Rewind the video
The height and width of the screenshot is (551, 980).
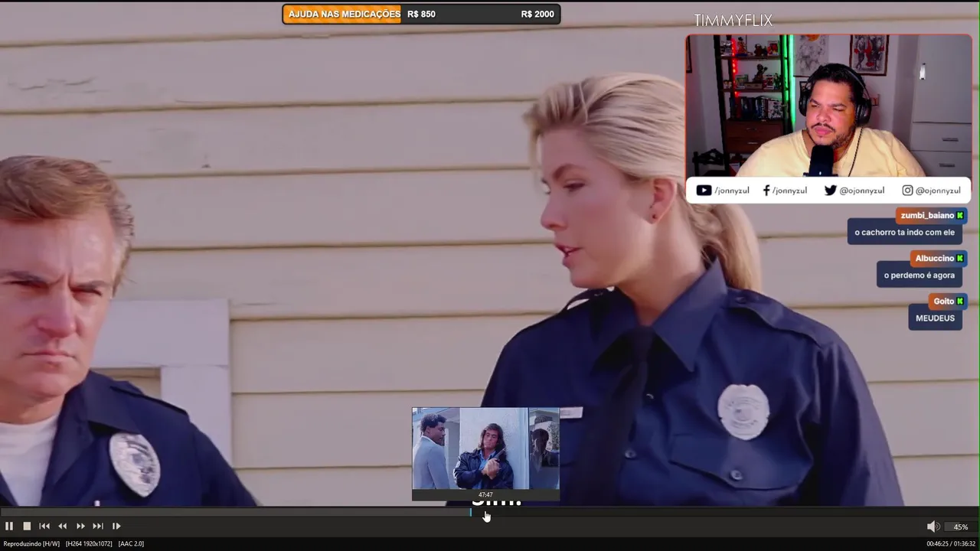coord(62,526)
